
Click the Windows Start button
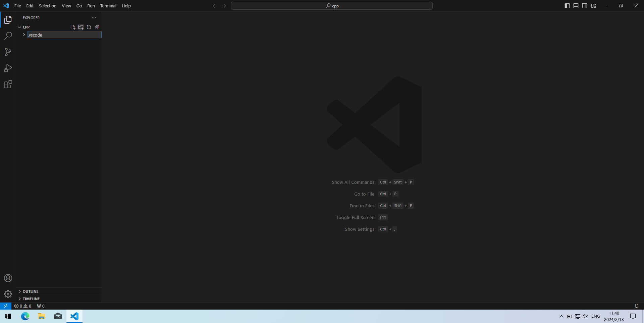pos(8,316)
